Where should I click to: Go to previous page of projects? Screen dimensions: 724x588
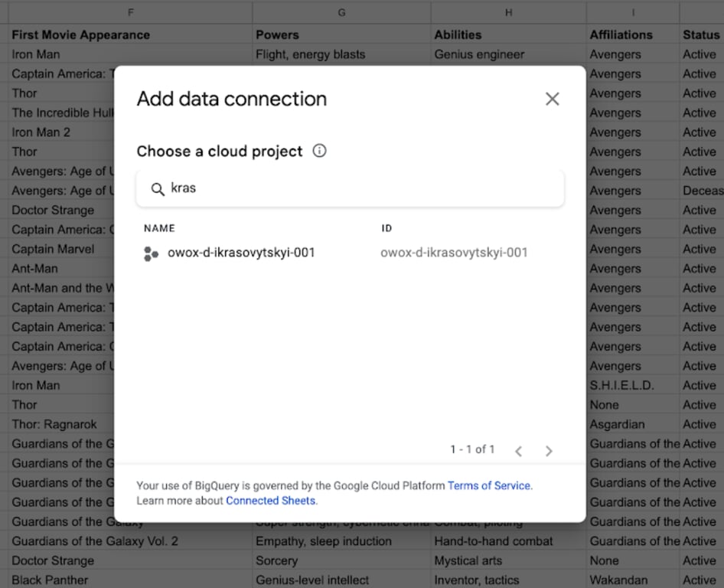519,450
